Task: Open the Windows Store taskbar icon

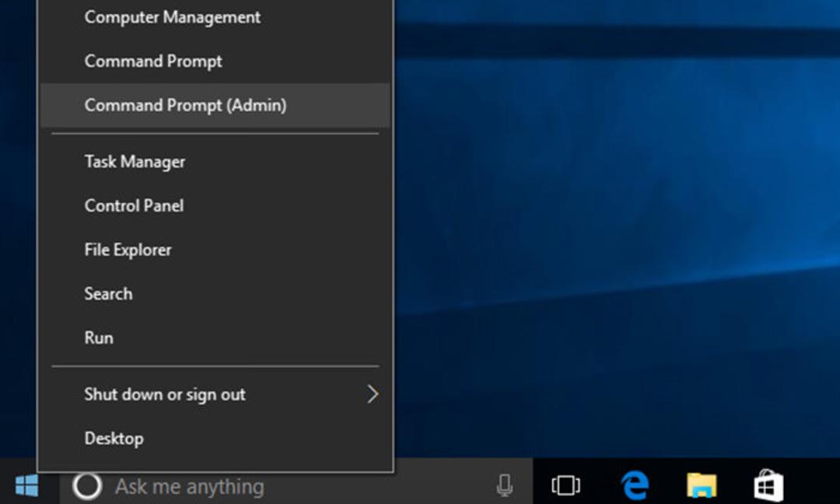Action: (x=768, y=485)
